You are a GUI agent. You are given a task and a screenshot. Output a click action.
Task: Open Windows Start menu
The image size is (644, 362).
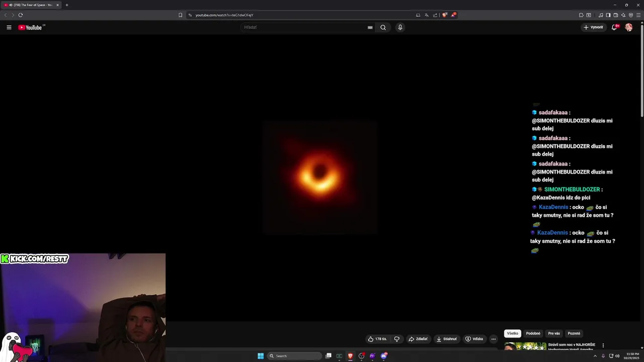click(261, 356)
